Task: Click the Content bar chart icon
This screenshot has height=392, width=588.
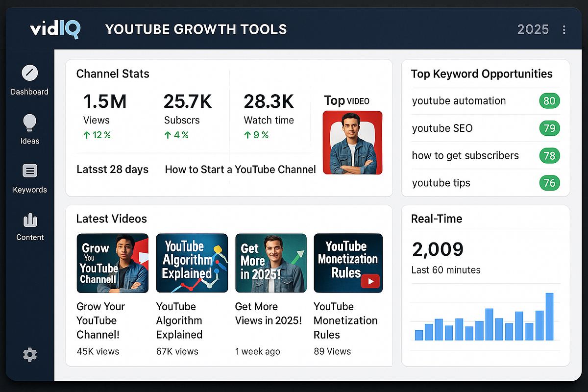Action: 30,220
